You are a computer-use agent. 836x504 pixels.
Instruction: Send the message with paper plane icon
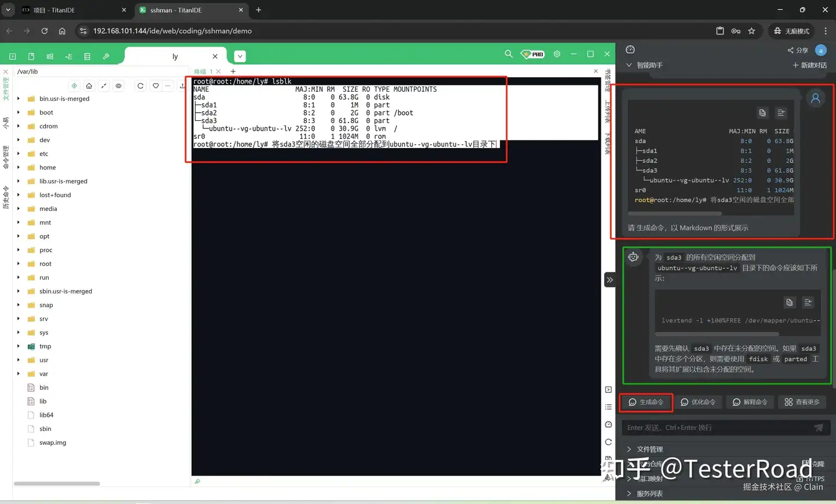pyautogui.click(x=819, y=428)
